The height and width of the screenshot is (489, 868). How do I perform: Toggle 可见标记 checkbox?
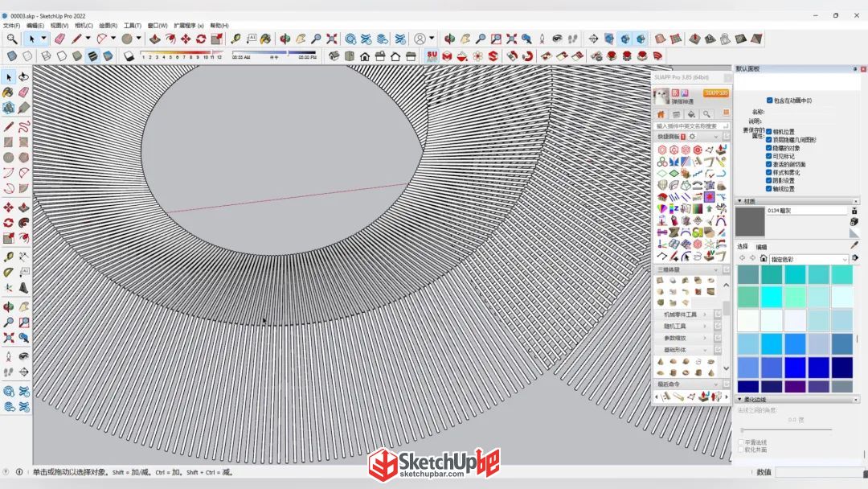pyautogui.click(x=769, y=156)
